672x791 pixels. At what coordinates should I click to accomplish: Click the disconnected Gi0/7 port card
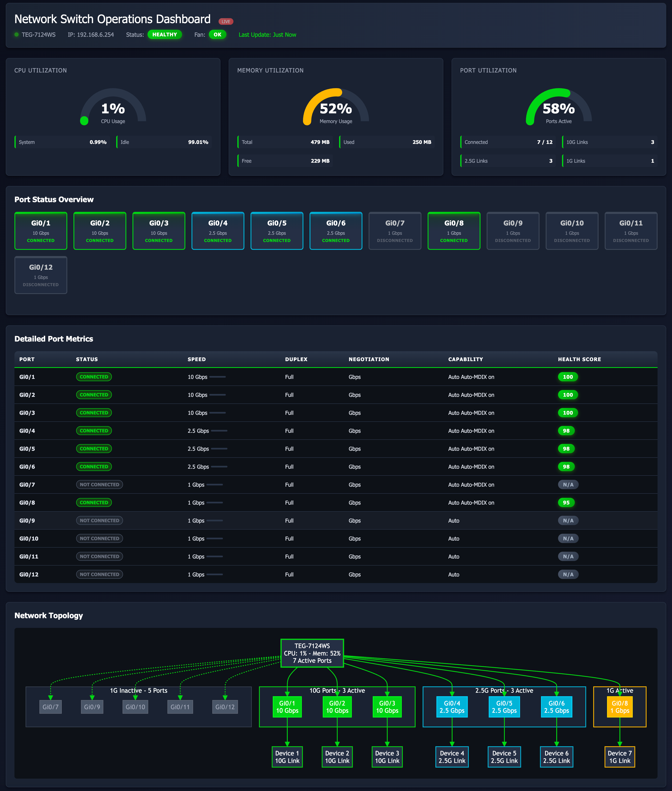coord(395,231)
